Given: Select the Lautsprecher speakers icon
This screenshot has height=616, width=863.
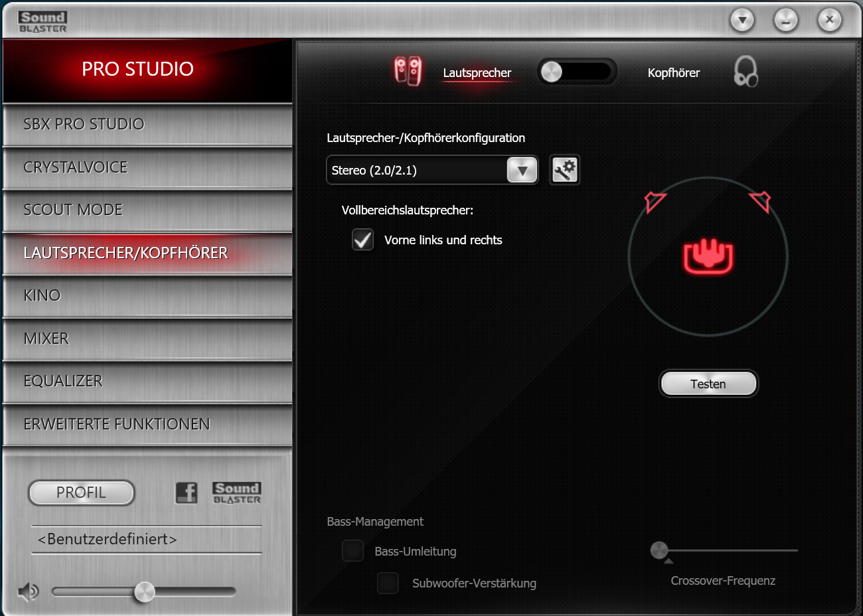Looking at the screenshot, I should (x=408, y=70).
